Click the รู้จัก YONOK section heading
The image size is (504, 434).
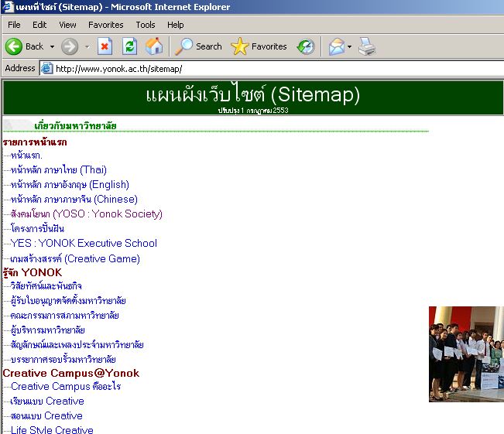(33, 272)
